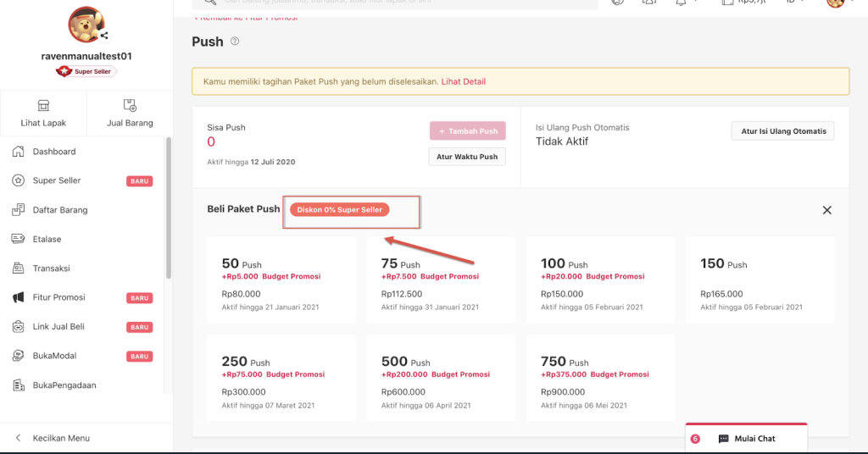This screenshot has width=868, height=454.
Task: Select the 75 Push package card
Action: [x=441, y=280]
